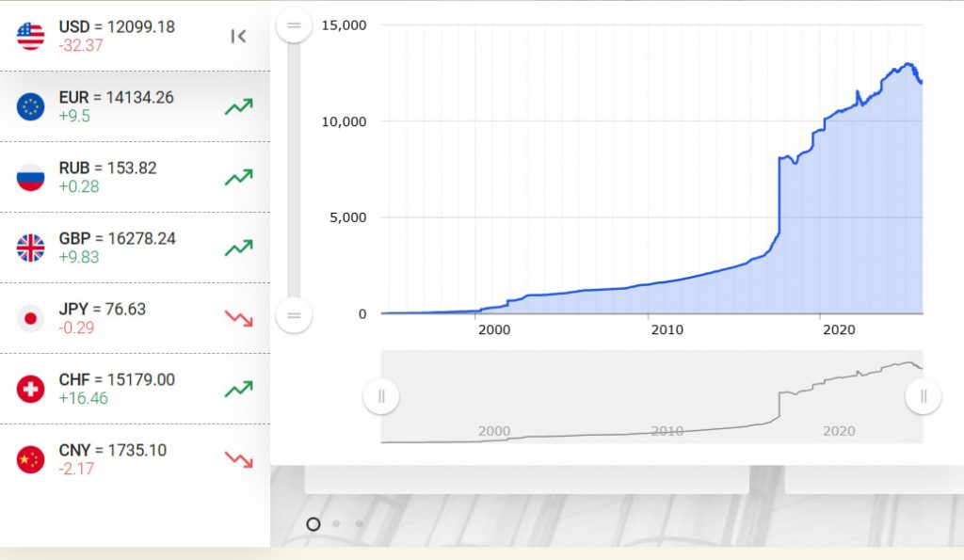Click the UK flag icon
Image resolution: width=964 pixels, height=560 pixels.
pos(30,248)
